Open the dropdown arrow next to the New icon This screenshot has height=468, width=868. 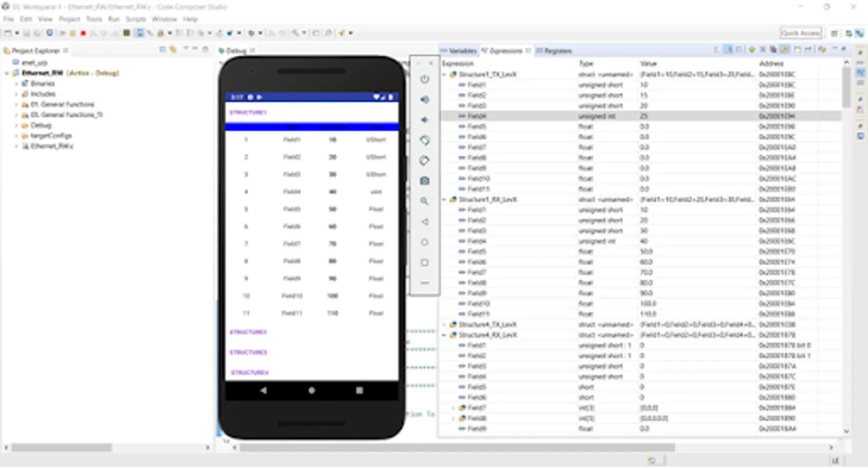17,33
